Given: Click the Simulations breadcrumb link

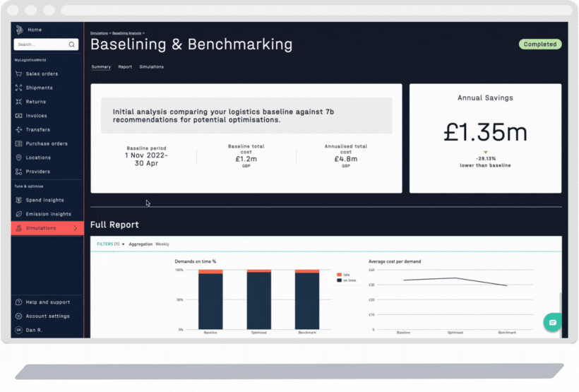Looking at the screenshot, I should (x=100, y=33).
